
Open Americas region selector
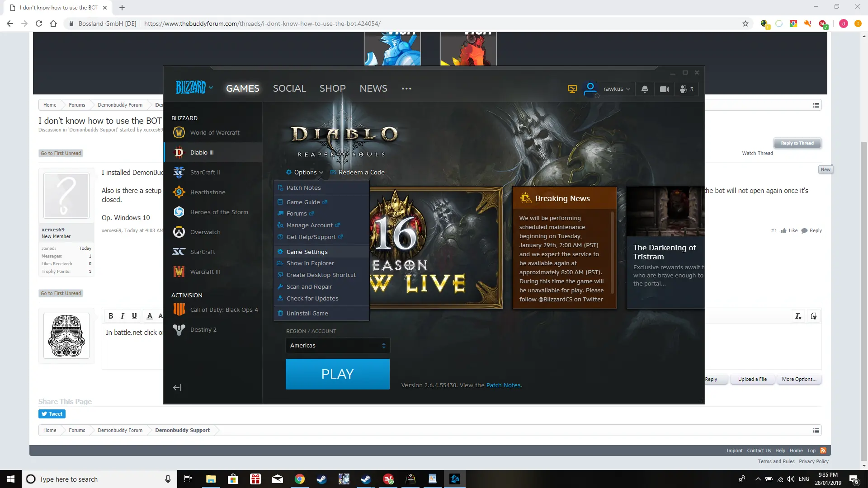click(338, 346)
